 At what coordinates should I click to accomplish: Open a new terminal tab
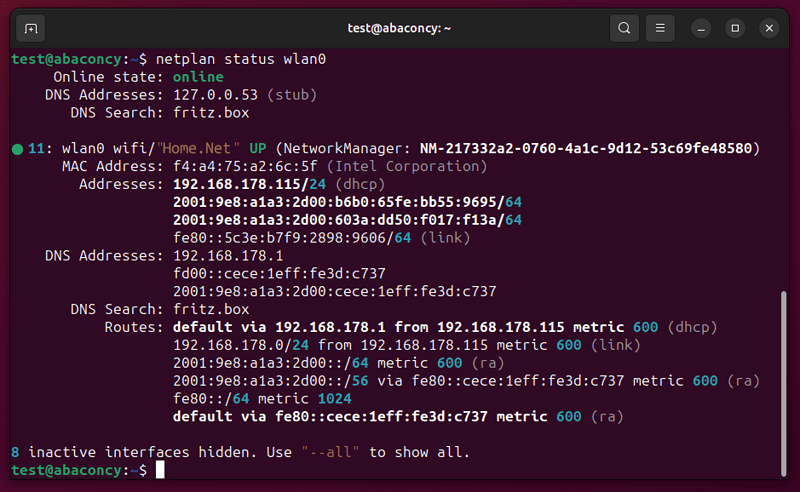[31, 29]
